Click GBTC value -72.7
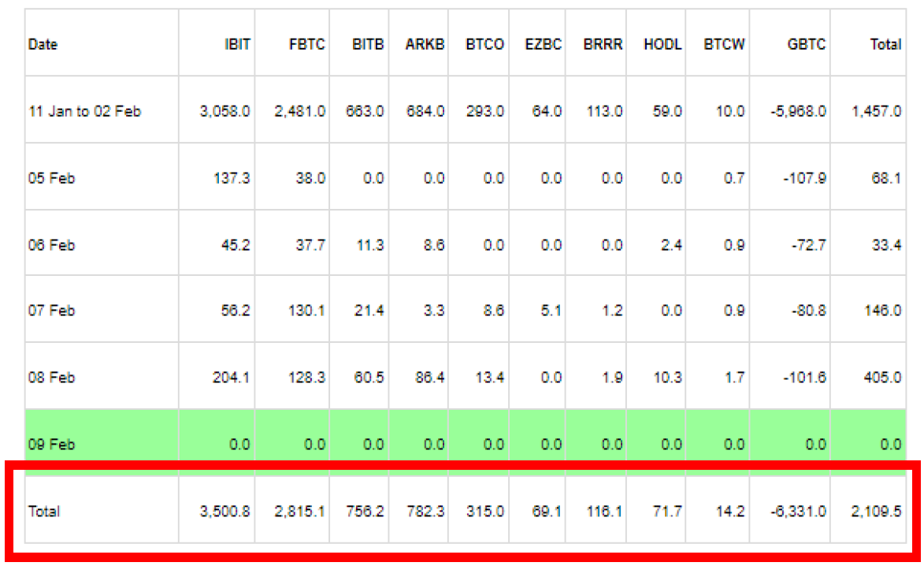 (x=808, y=244)
